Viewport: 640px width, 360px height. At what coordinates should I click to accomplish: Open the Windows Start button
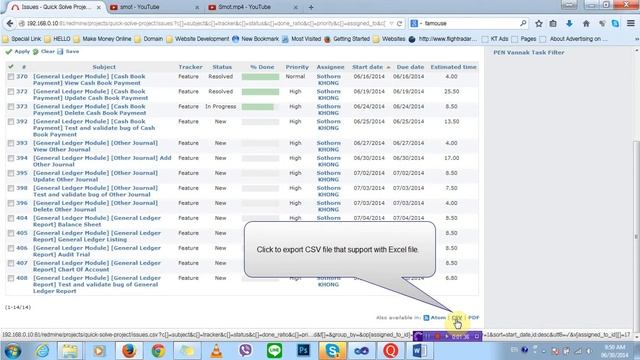(13, 351)
